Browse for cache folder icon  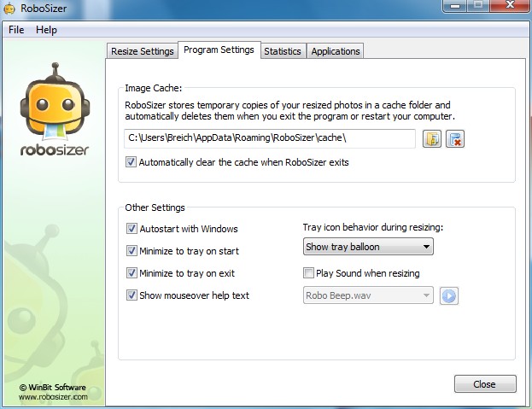tap(432, 138)
